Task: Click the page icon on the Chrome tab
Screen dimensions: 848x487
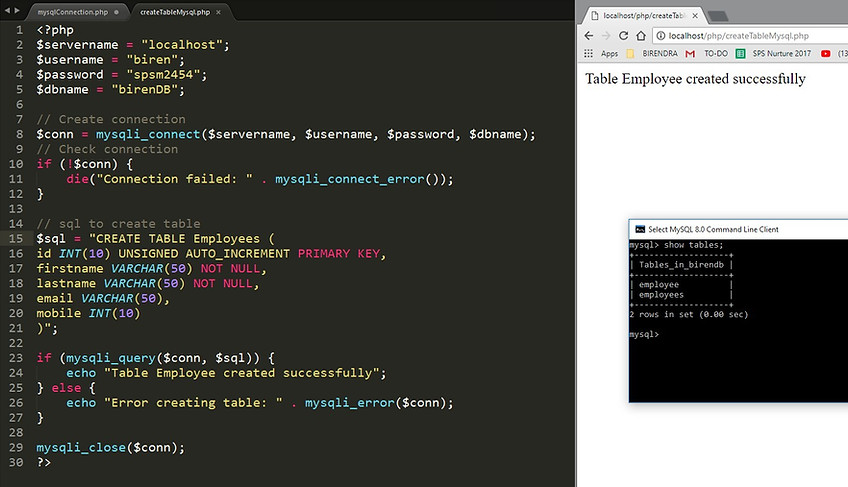Action: click(x=594, y=16)
